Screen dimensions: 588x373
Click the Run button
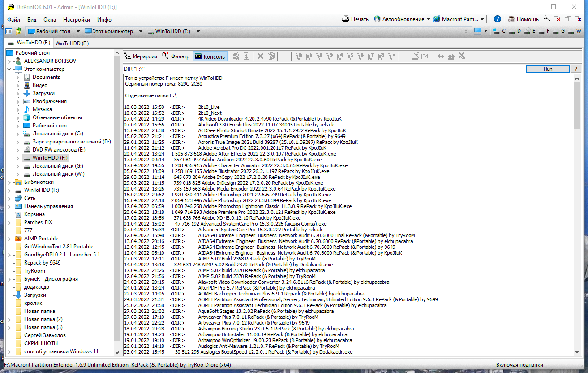click(548, 69)
